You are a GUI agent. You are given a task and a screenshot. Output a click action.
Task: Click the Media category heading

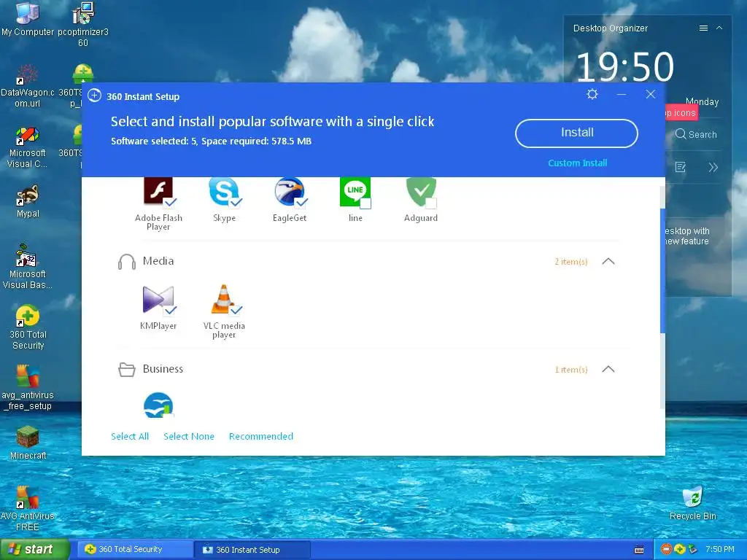pyautogui.click(x=158, y=261)
